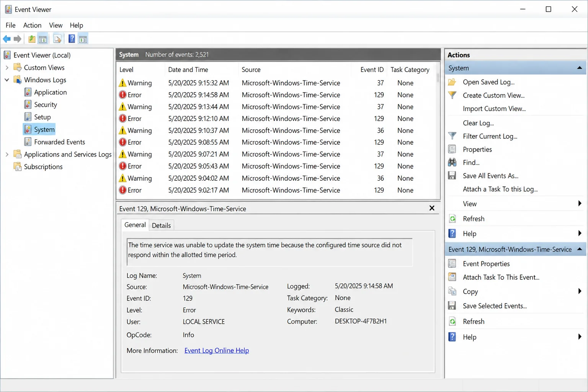Click Import Custom View... action

[494, 109]
